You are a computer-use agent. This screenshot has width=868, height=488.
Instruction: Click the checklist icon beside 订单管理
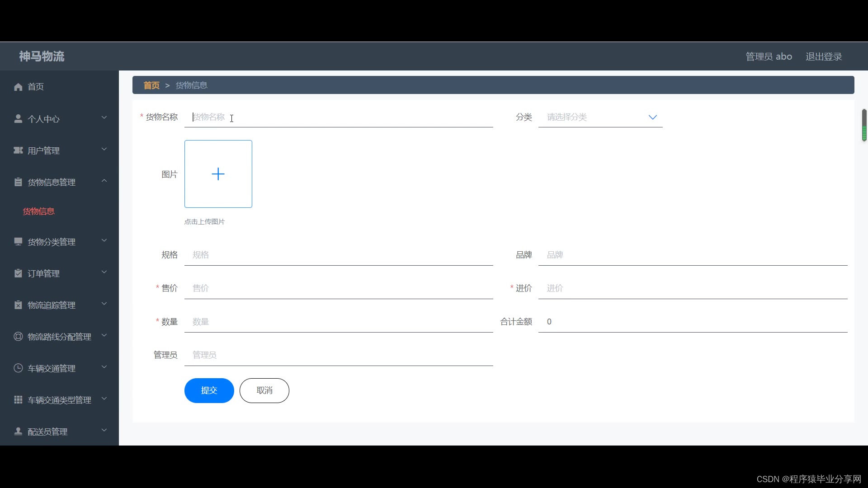18,273
